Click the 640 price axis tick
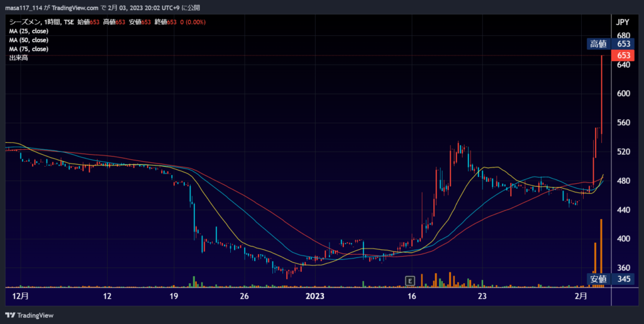Image resolution: width=644 pixels, height=324 pixels. point(623,65)
